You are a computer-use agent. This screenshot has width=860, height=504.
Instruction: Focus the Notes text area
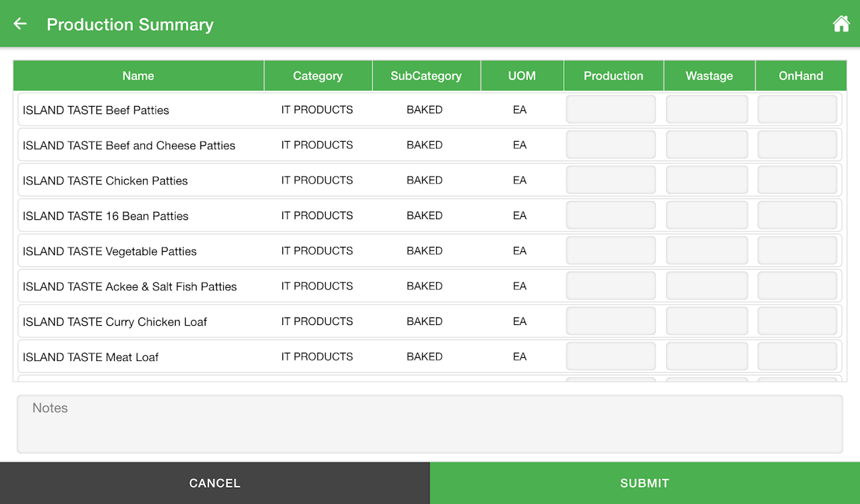[x=430, y=424]
